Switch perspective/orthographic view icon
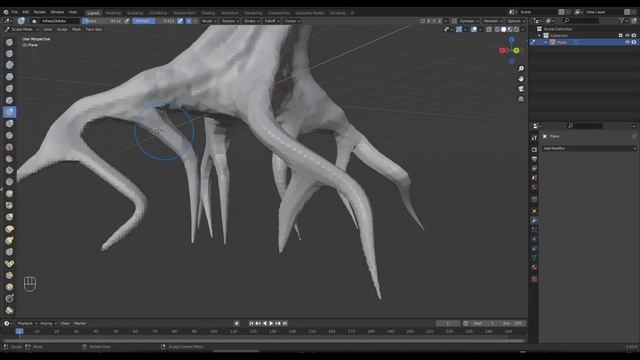The image size is (640, 360). coord(521,99)
